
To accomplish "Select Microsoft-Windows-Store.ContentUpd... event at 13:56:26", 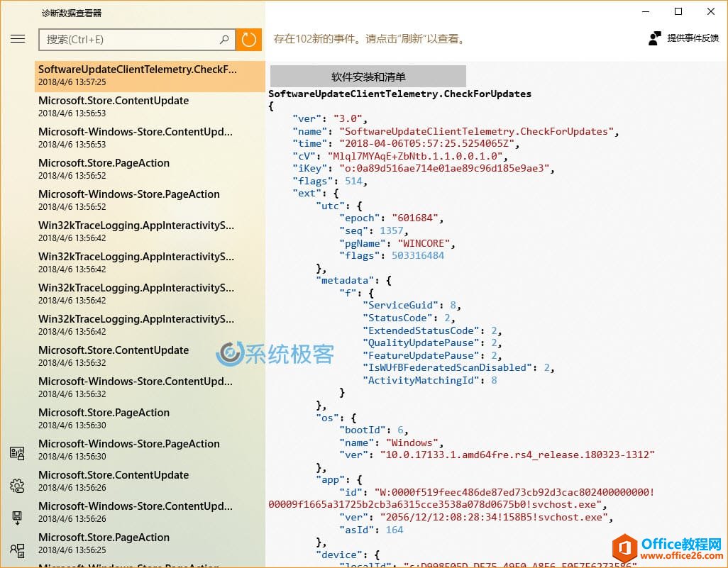I will (x=150, y=512).
